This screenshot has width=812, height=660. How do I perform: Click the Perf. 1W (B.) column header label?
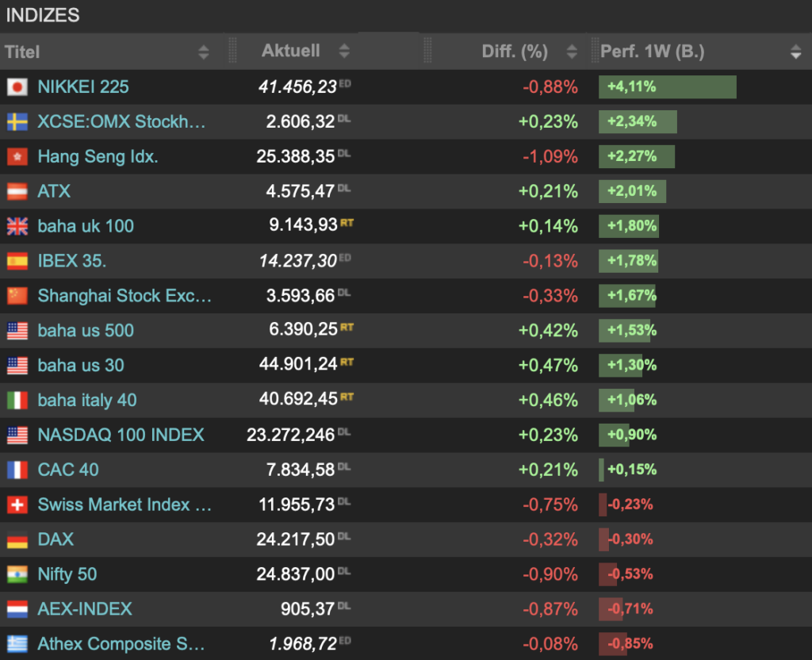tap(652, 52)
